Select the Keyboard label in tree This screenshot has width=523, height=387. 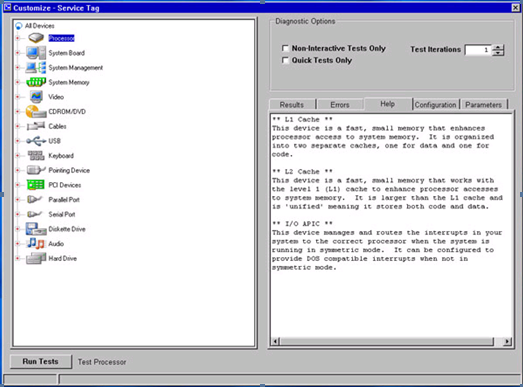[61, 156]
